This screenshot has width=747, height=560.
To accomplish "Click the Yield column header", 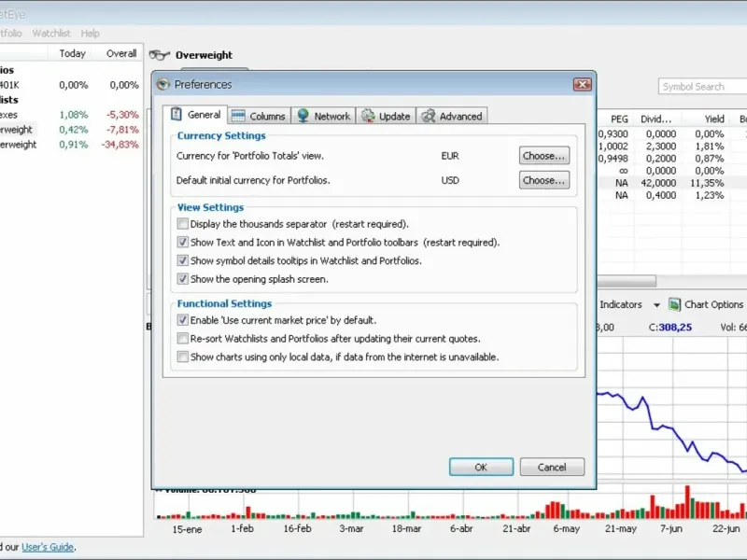I will [714, 119].
